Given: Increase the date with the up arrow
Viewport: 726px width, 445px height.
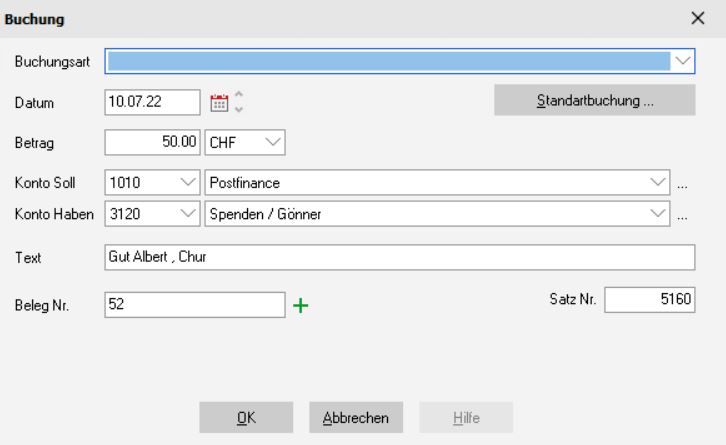Looking at the screenshot, I should (238, 97).
